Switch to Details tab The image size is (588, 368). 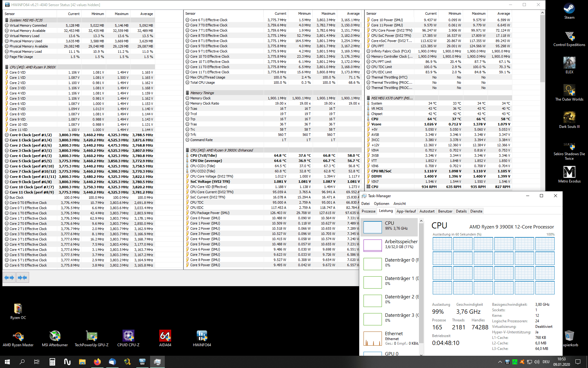[x=461, y=211]
